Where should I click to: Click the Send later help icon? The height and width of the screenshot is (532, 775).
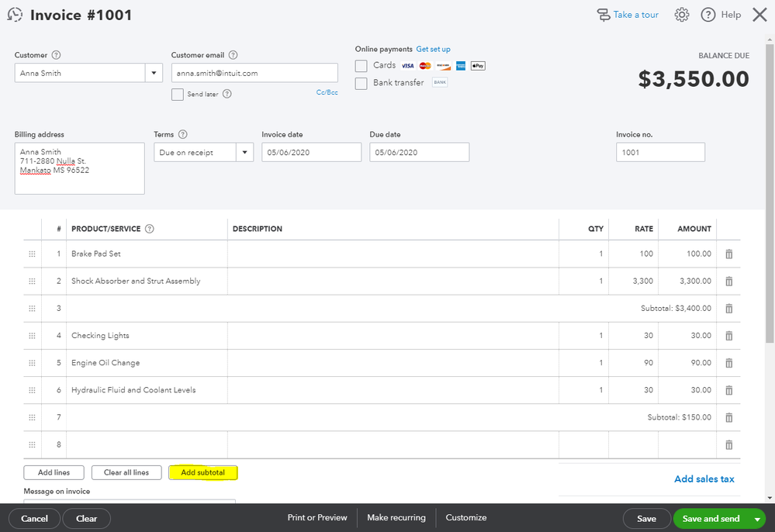pyautogui.click(x=227, y=94)
